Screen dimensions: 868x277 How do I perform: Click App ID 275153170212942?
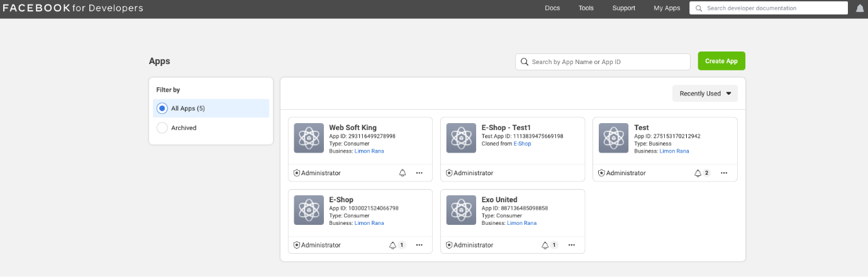[x=667, y=136]
